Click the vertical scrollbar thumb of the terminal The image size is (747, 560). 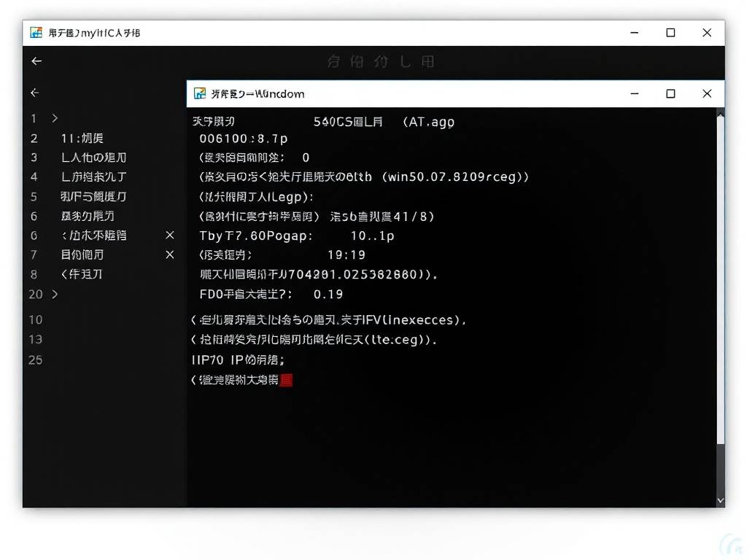[720, 281]
